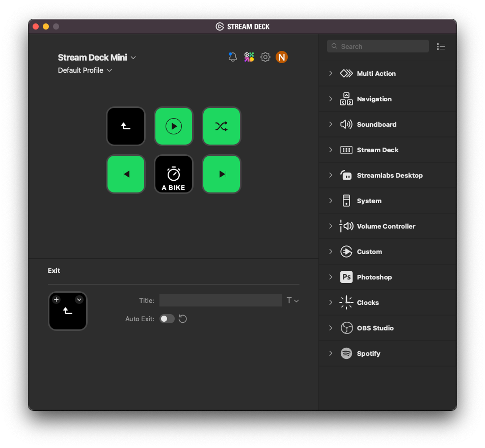Expand the Clocks category
This screenshot has height=448, width=485.
330,302
